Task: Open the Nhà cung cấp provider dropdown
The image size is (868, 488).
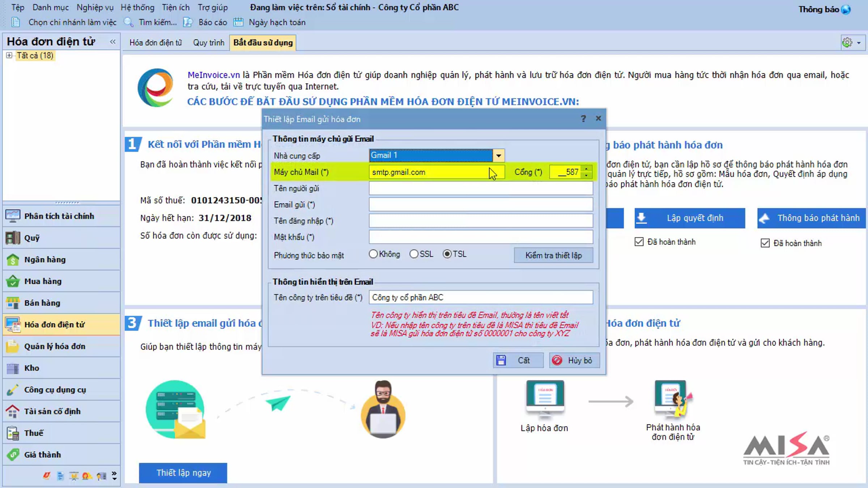Action: tap(498, 155)
